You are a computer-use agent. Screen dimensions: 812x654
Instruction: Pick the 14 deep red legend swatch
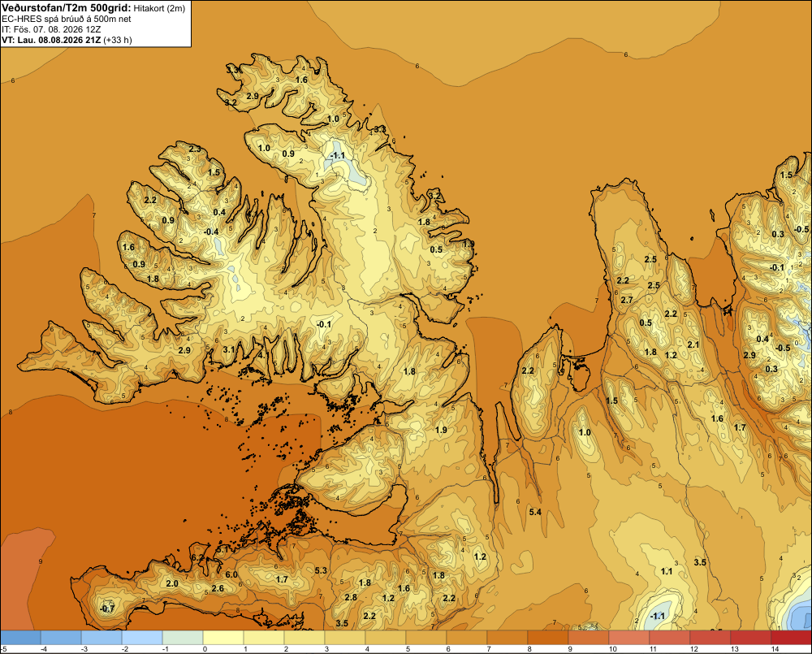pos(792,638)
